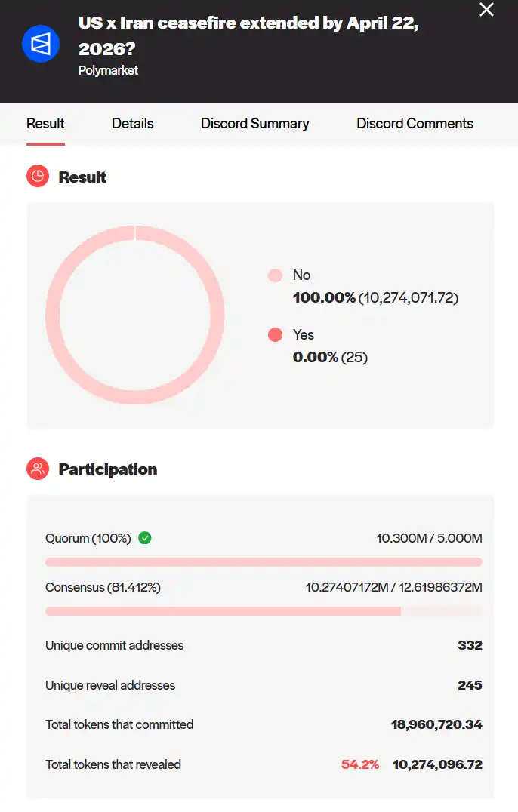The height and width of the screenshot is (812, 518).
Task: Click the green Quorum checkmark icon
Action: [145, 538]
